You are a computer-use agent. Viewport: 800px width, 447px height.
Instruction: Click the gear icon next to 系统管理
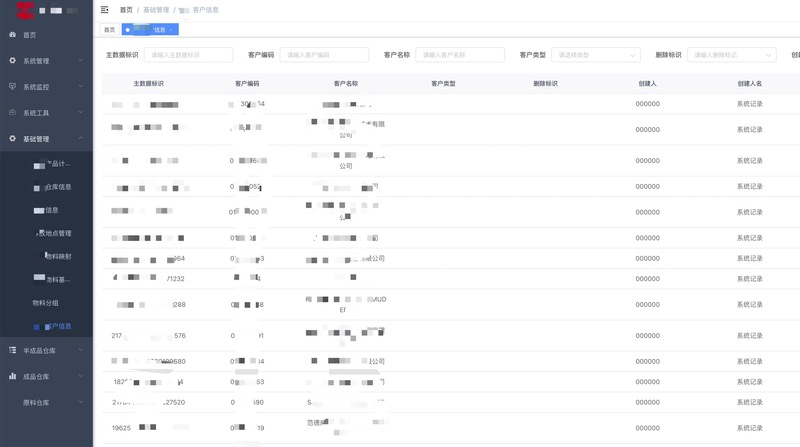pyautogui.click(x=12, y=61)
